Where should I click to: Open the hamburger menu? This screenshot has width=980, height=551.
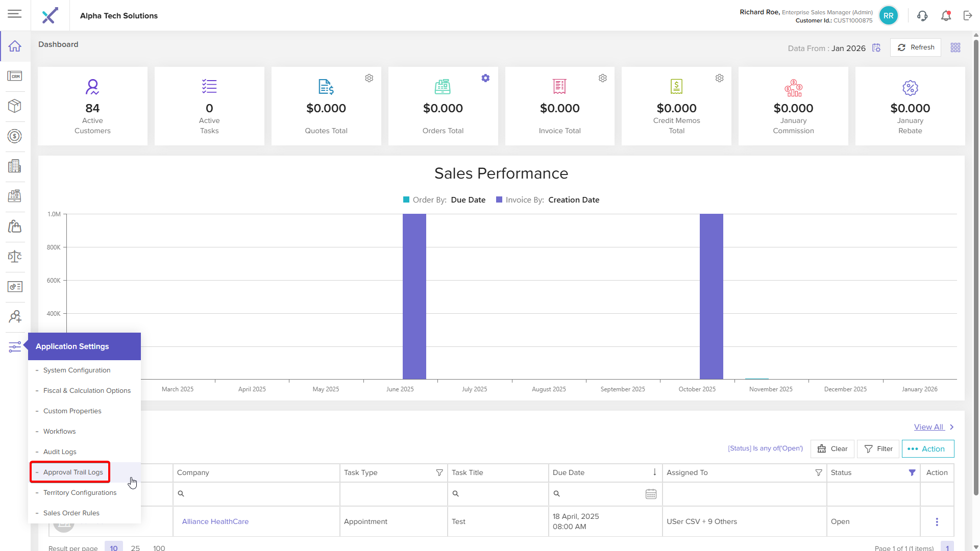[15, 14]
